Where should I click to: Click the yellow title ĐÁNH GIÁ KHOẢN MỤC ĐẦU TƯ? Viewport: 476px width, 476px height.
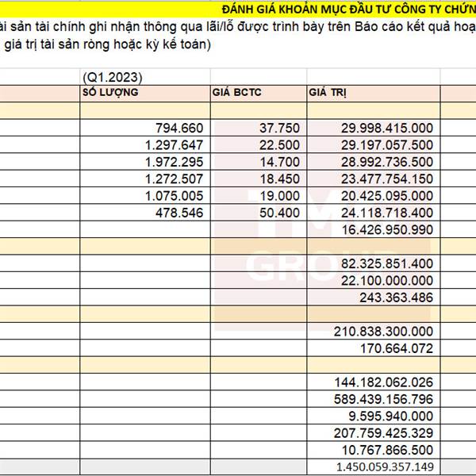pyautogui.click(x=349, y=10)
